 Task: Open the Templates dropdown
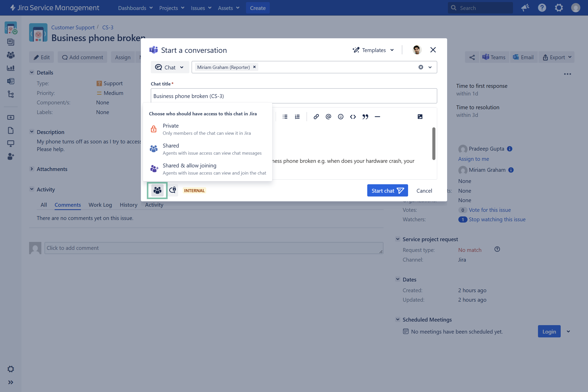[x=373, y=50]
